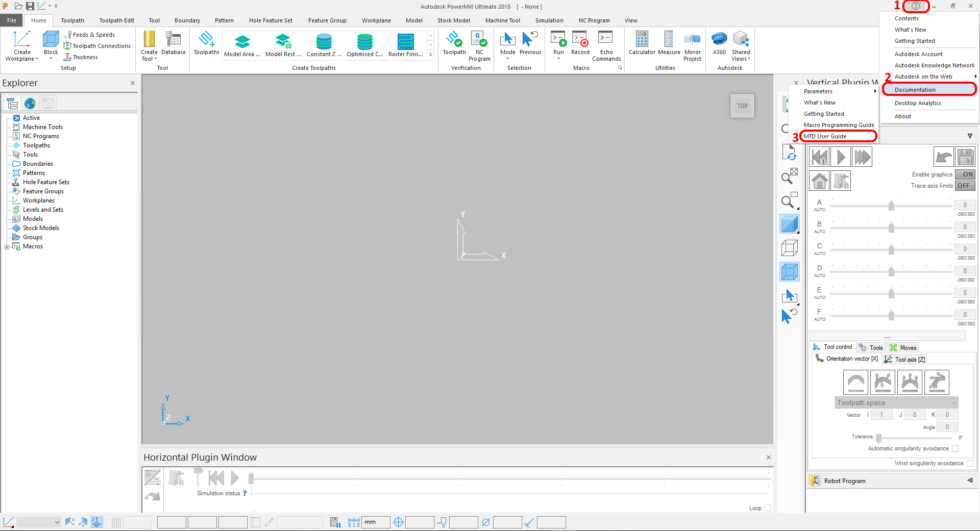980x531 pixels.
Task: Open the File menu button
Action: click(12, 20)
